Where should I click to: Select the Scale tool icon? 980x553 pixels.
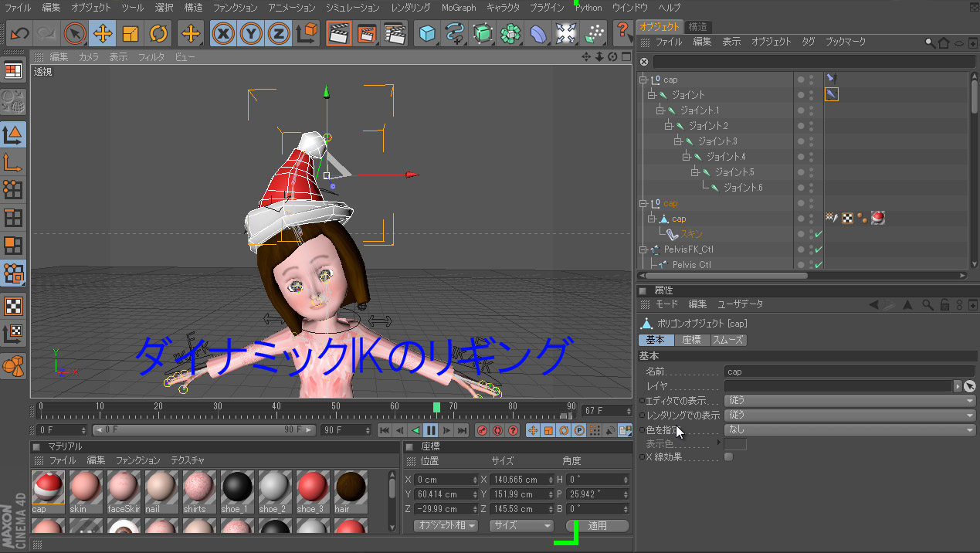point(131,33)
